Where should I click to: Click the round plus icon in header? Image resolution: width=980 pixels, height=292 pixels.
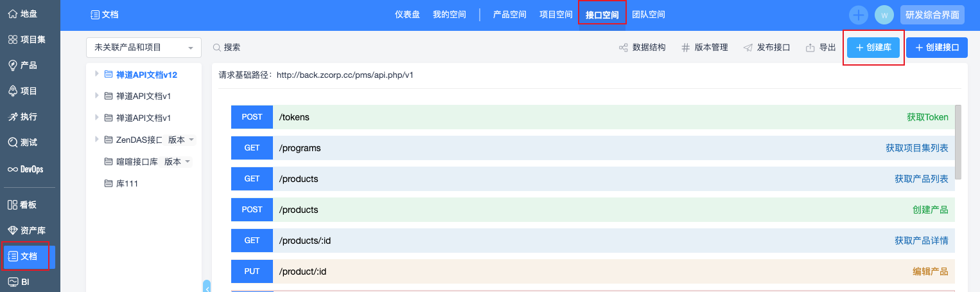pos(858,15)
